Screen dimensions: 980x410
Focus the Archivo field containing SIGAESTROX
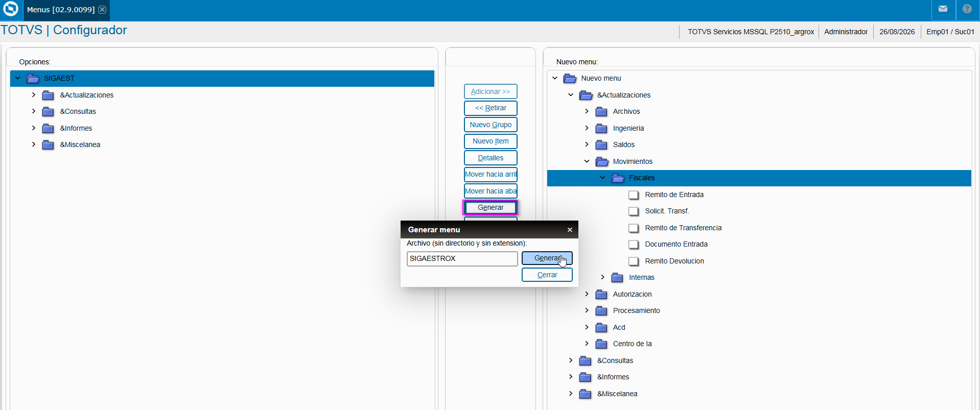coord(462,258)
